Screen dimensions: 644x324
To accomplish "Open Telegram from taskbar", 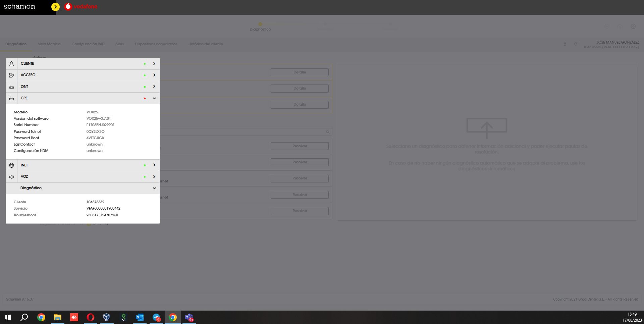I will point(156,317).
